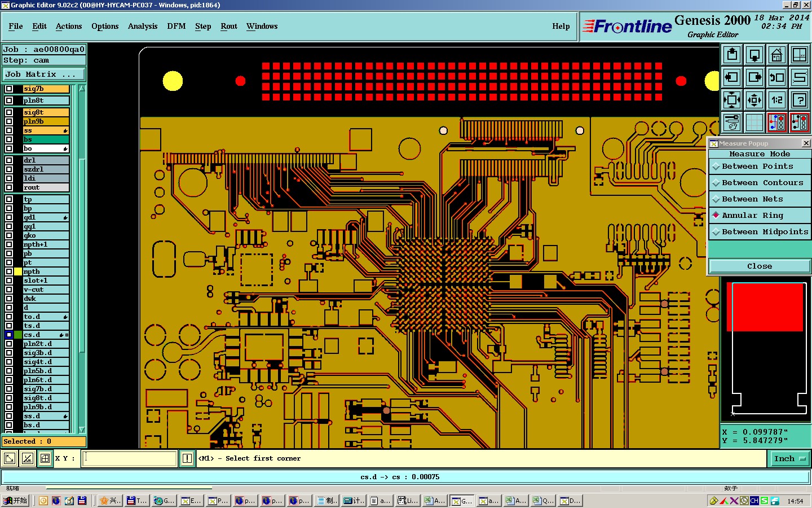This screenshot has width=812, height=508.
Task: Open the DFM menu
Action: click(x=176, y=26)
